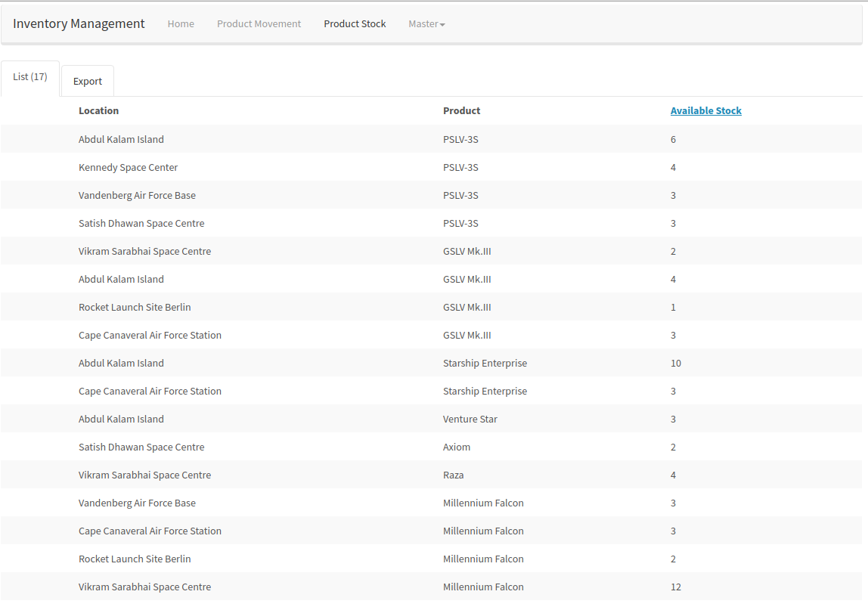Click the Raza product cell

tap(454, 475)
